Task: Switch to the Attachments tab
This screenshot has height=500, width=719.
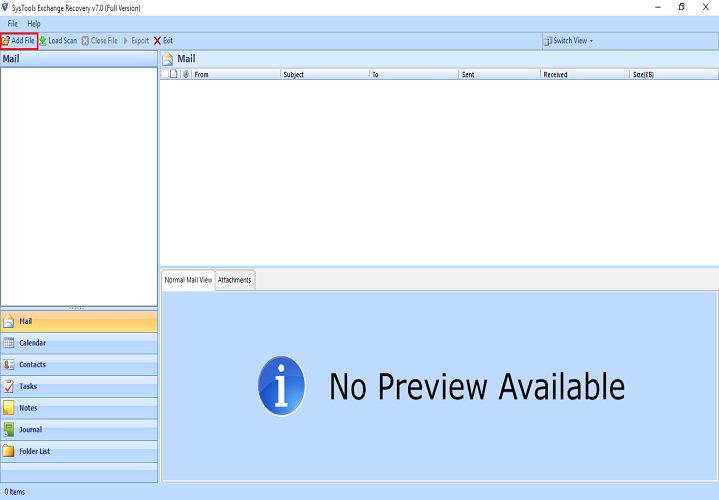Action: 234,280
